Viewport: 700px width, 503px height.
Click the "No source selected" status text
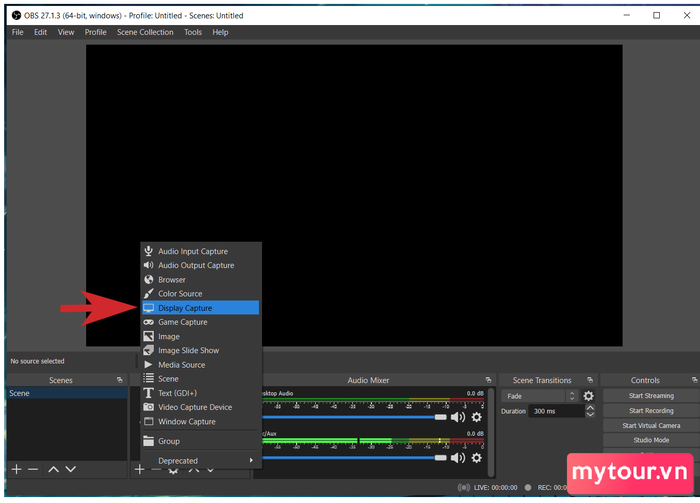[38, 361]
